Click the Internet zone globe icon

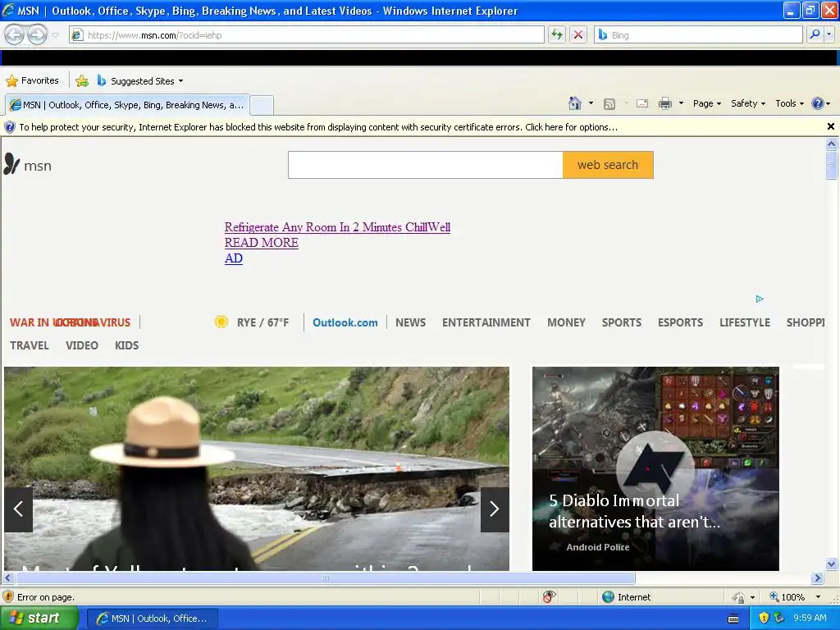point(608,597)
